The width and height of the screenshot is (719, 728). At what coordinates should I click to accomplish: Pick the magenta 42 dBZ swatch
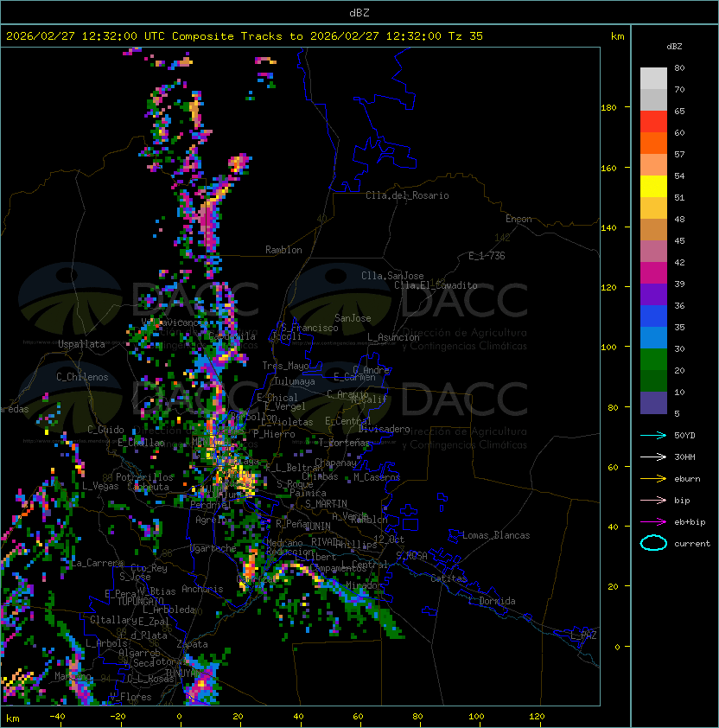[x=653, y=273]
